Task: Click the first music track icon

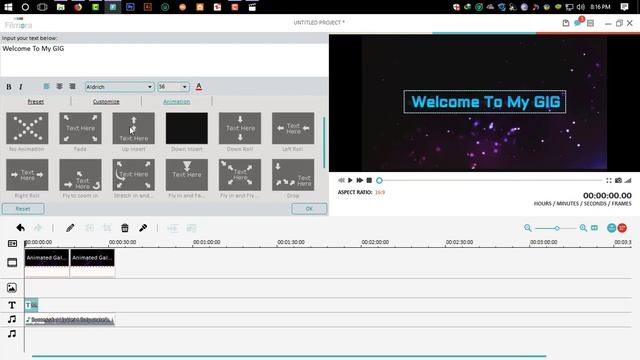Action: tap(12, 319)
